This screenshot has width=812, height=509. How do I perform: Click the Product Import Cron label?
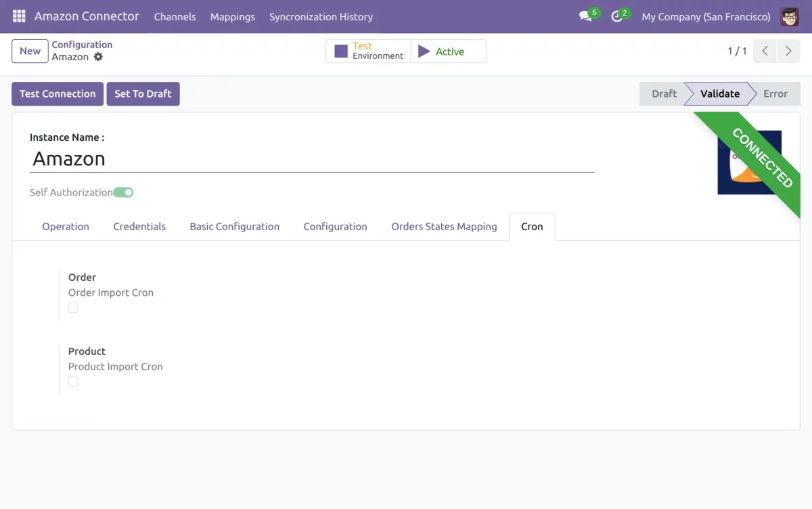click(x=116, y=367)
